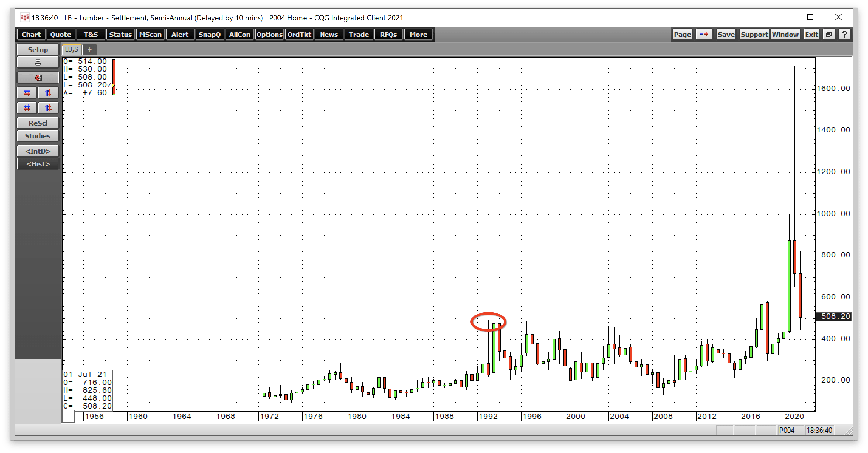This screenshot has width=868, height=453.
Task: Click the window resize grip in status bar
Action: pyautogui.click(x=849, y=431)
